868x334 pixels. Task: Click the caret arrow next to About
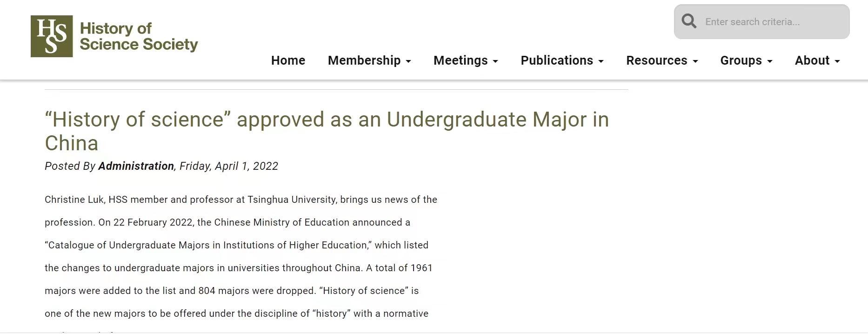click(x=837, y=61)
